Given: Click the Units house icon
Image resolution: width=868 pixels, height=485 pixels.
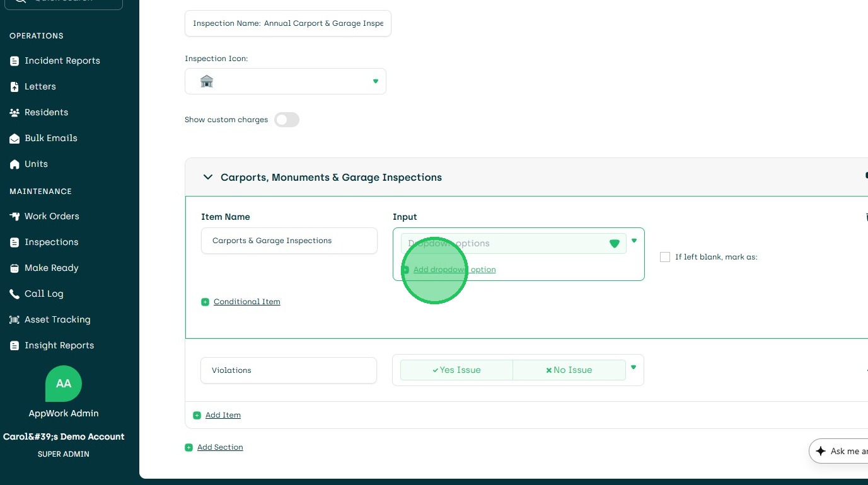Looking at the screenshot, I should click(14, 164).
